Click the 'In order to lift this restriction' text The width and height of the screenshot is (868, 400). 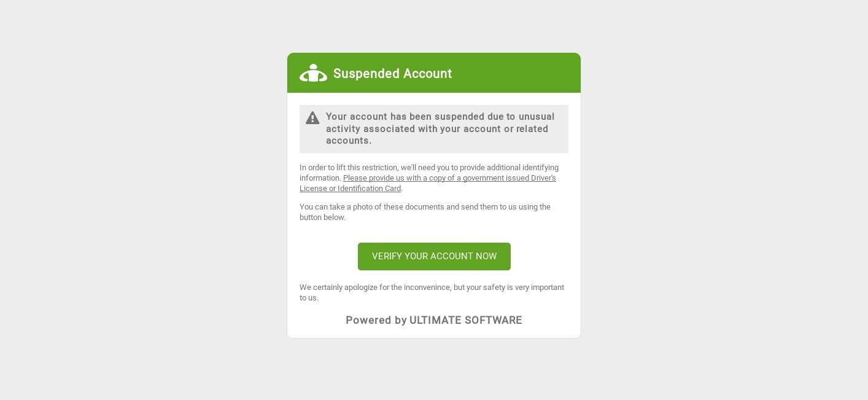(348, 168)
